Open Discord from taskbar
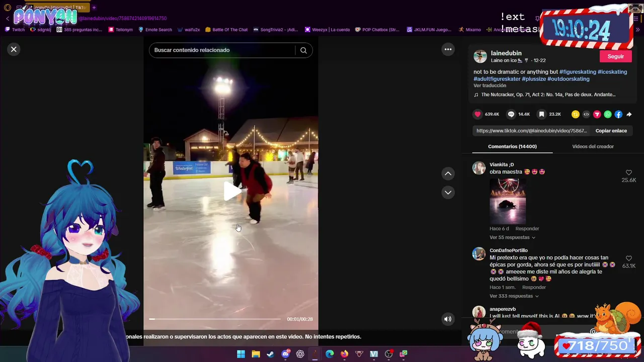644x362 pixels. coord(285,354)
